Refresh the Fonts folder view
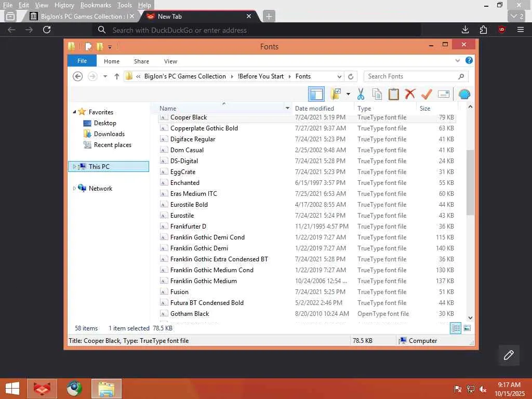Viewport: 532px width, 399px height. (x=351, y=76)
